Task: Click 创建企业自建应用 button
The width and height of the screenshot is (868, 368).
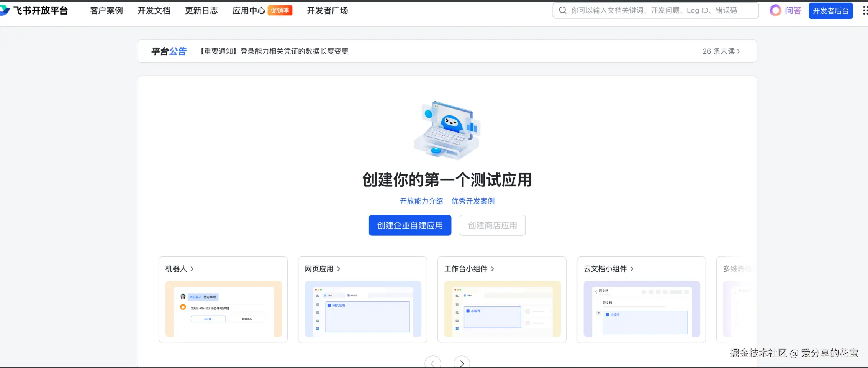Action: pyautogui.click(x=410, y=225)
